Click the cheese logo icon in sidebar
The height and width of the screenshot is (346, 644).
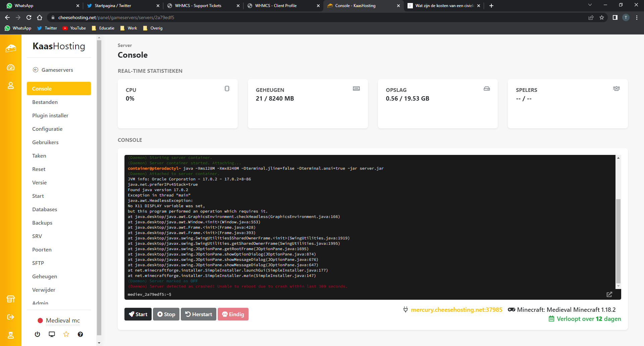(x=11, y=49)
